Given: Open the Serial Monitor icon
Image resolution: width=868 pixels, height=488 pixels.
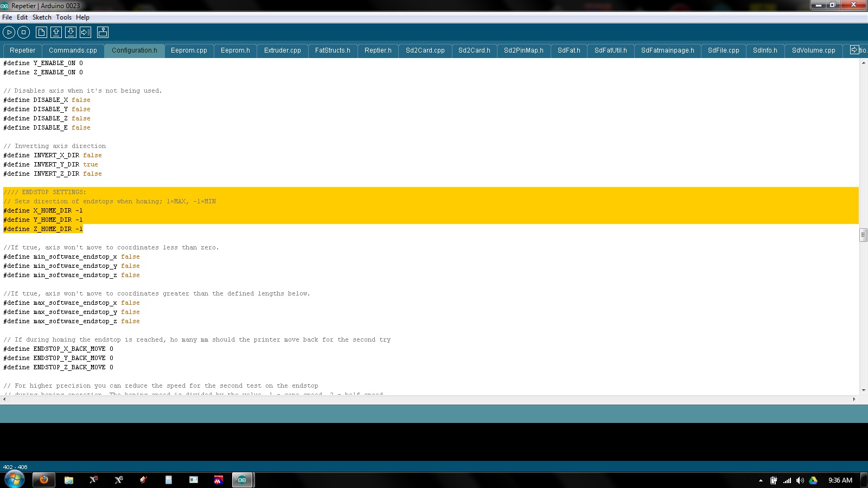Looking at the screenshot, I should (x=103, y=33).
